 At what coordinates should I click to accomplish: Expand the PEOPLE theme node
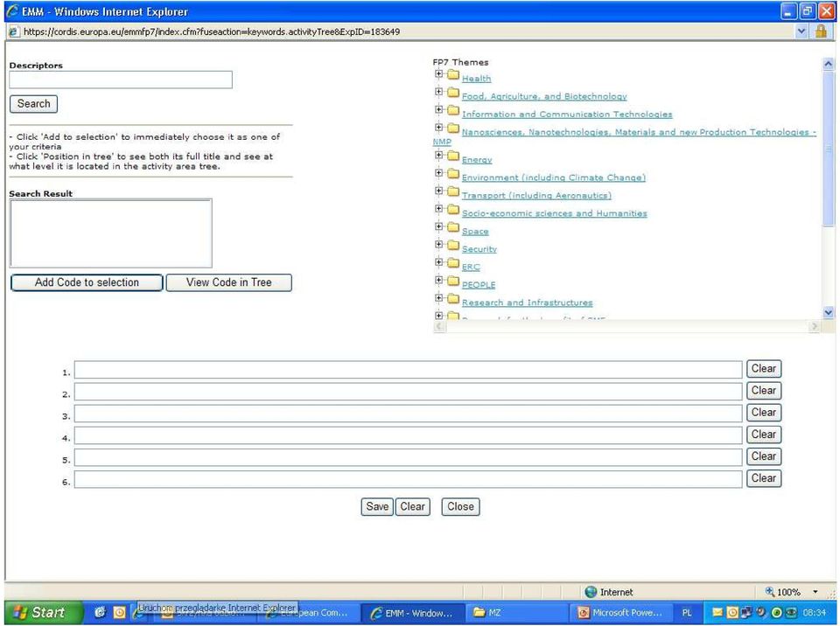(438, 280)
